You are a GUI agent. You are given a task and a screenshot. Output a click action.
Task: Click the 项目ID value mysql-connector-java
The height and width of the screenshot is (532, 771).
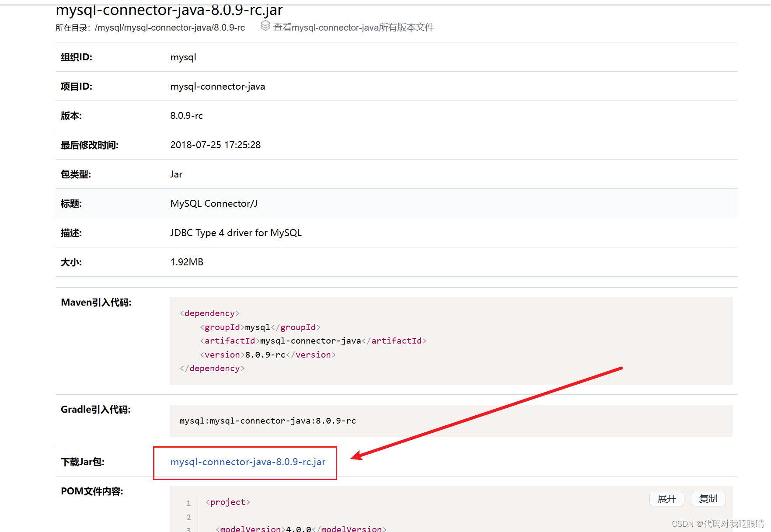point(218,87)
